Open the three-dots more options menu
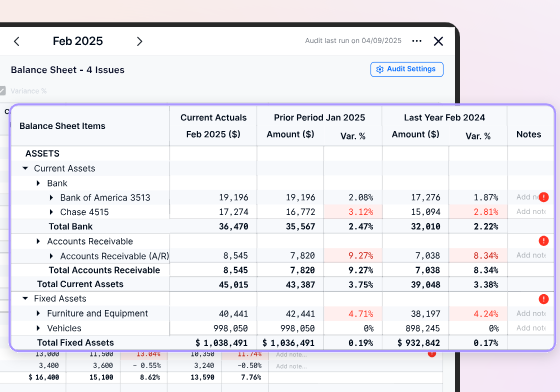560x392 pixels. coord(416,41)
